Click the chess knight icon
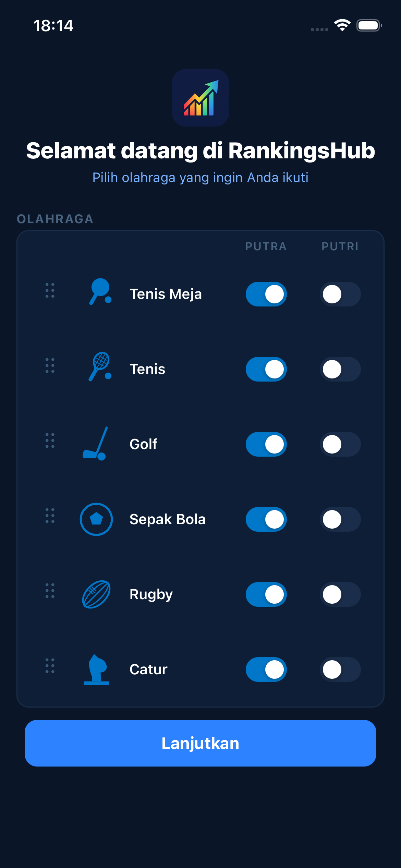The width and height of the screenshot is (401, 868). (x=96, y=670)
